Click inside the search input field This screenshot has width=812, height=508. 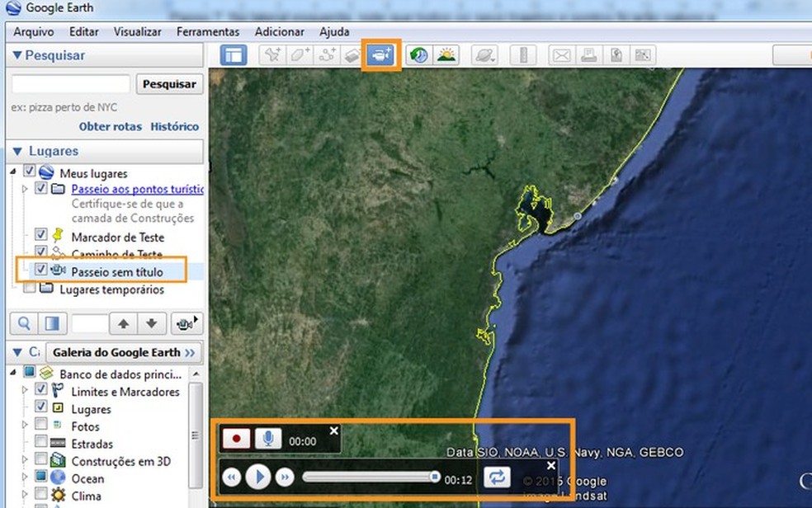pyautogui.click(x=70, y=83)
